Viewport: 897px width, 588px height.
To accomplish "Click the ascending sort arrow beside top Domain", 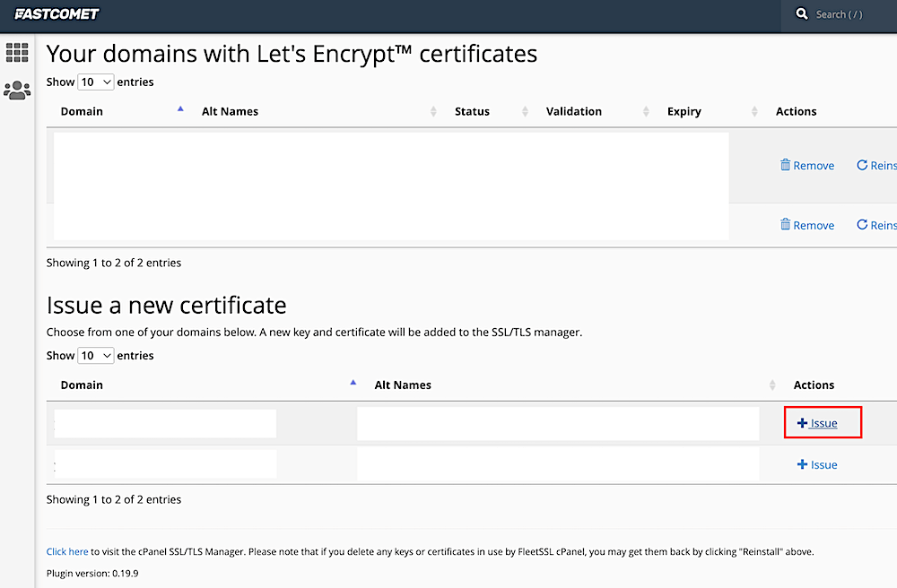I will (x=181, y=108).
